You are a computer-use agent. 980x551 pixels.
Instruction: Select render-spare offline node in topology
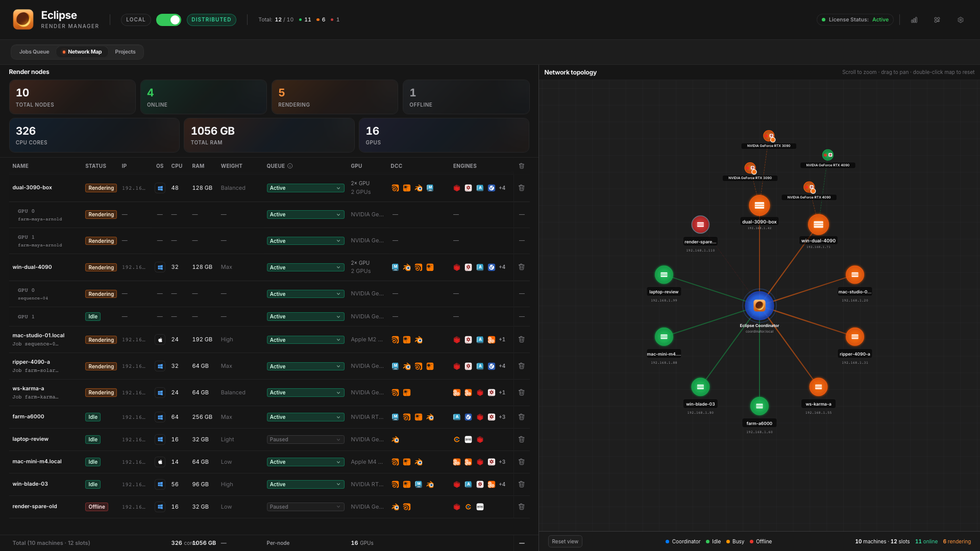700,224
